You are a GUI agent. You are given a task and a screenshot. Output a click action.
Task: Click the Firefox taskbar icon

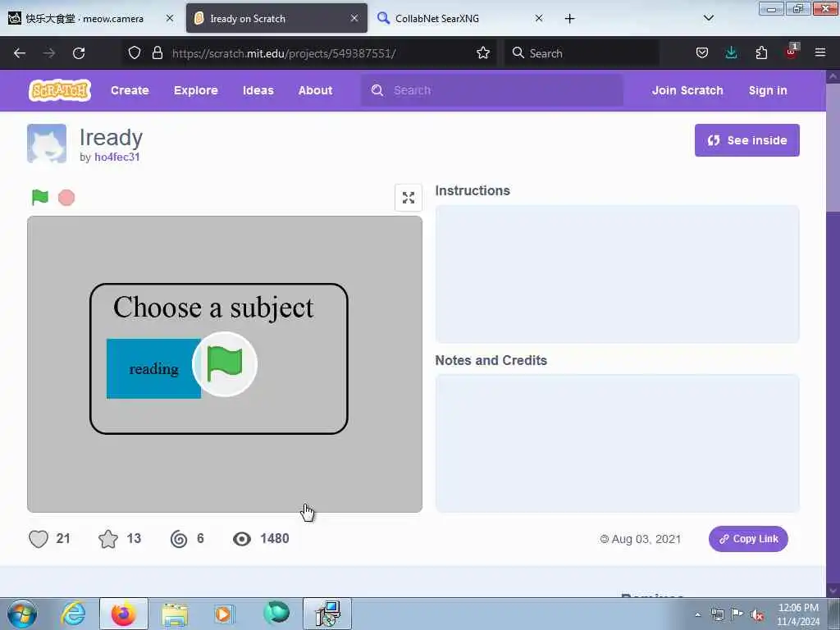click(124, 614)
